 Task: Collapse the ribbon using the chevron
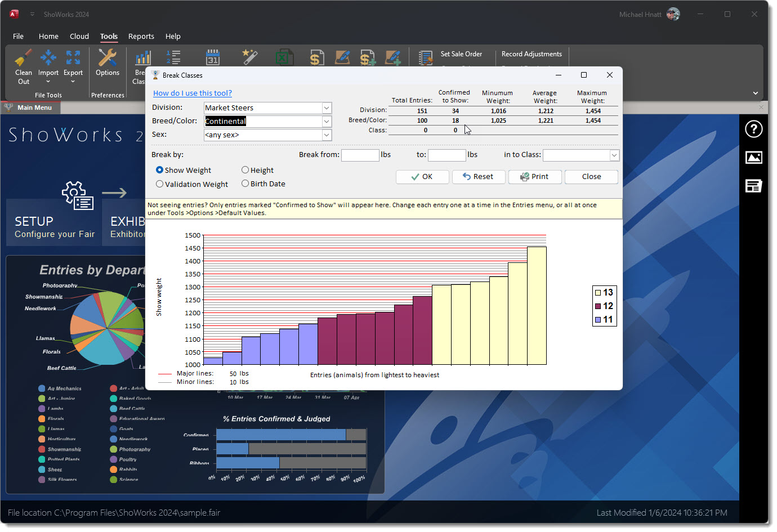click(x=755, y=93)
